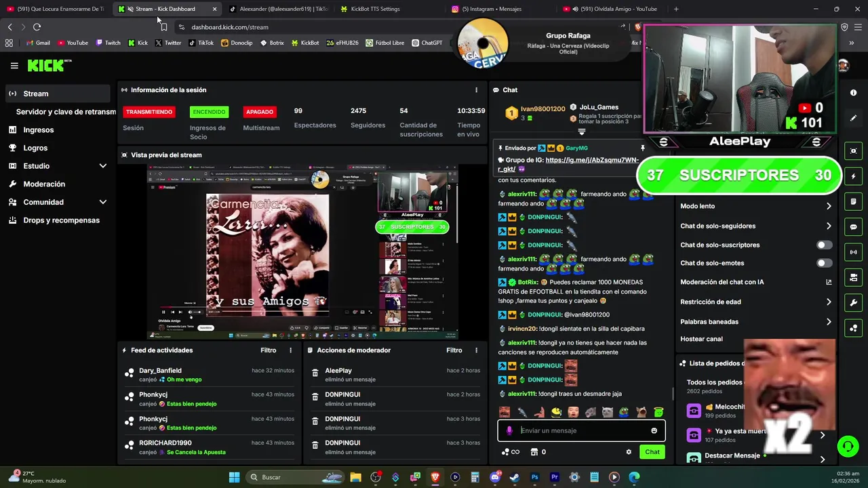Toggle Chat de solo-emotes switch
868x488 pixels.
[824, 263]
